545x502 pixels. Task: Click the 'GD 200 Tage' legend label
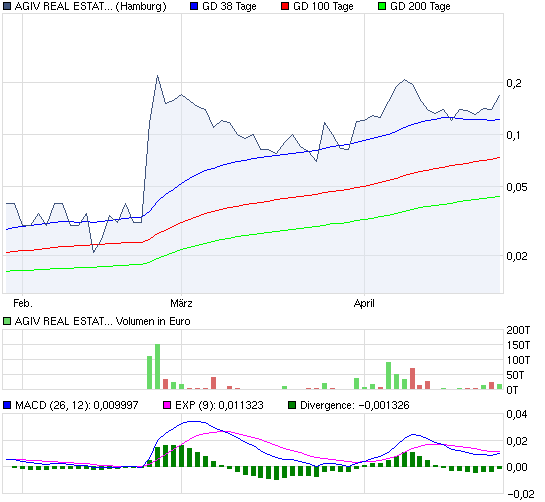click(420, 6)
